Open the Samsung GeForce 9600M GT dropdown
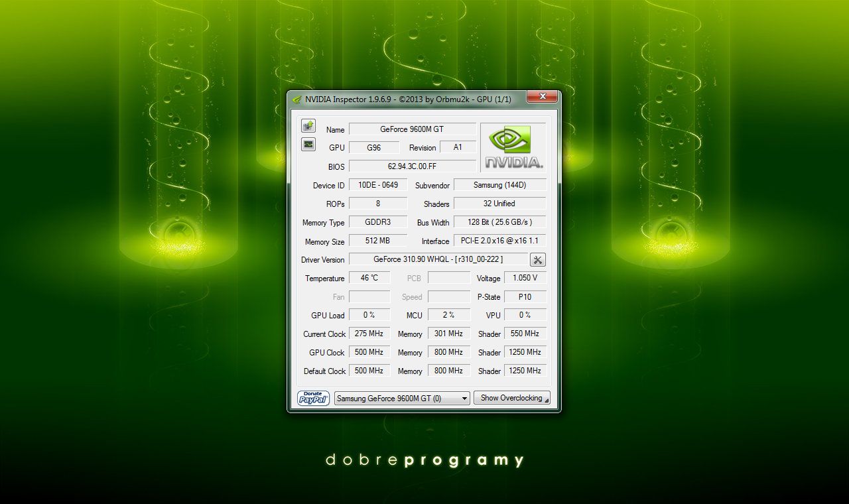 pyautogui.click(x=402, y=399)
